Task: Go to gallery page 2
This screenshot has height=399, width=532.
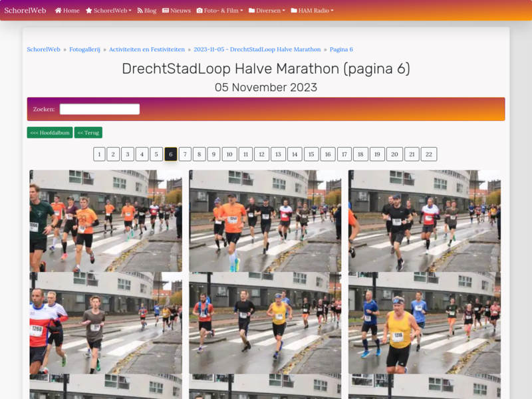Action: click(x=113, y=154)
